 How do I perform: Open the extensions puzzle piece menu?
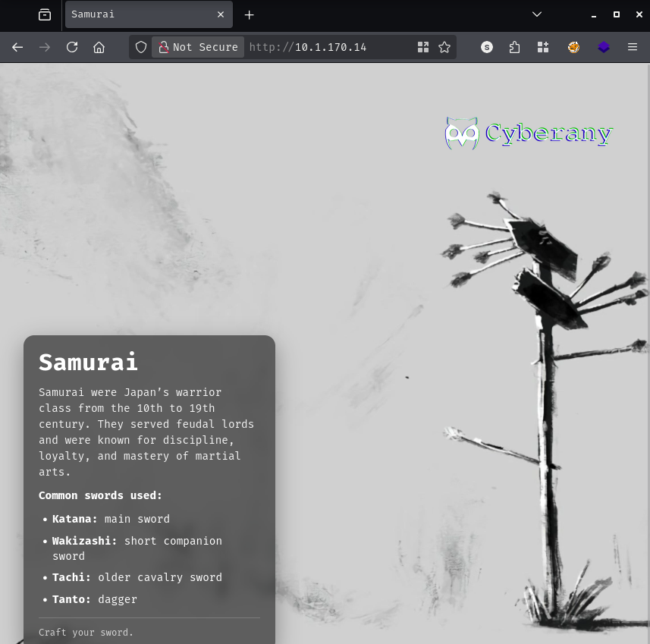tap(515, 47)
